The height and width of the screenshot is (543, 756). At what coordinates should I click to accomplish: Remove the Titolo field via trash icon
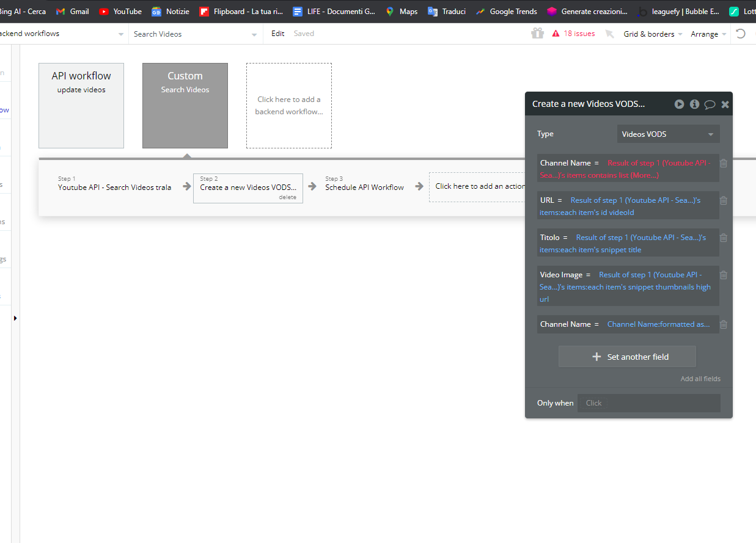(724, 238)
